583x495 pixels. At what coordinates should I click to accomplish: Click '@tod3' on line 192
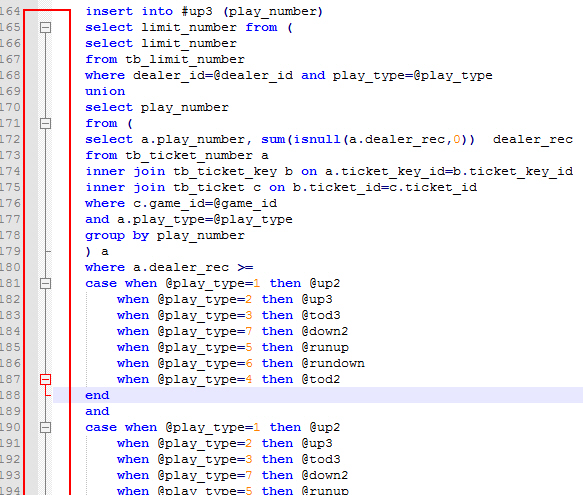(x=321, y=459)
